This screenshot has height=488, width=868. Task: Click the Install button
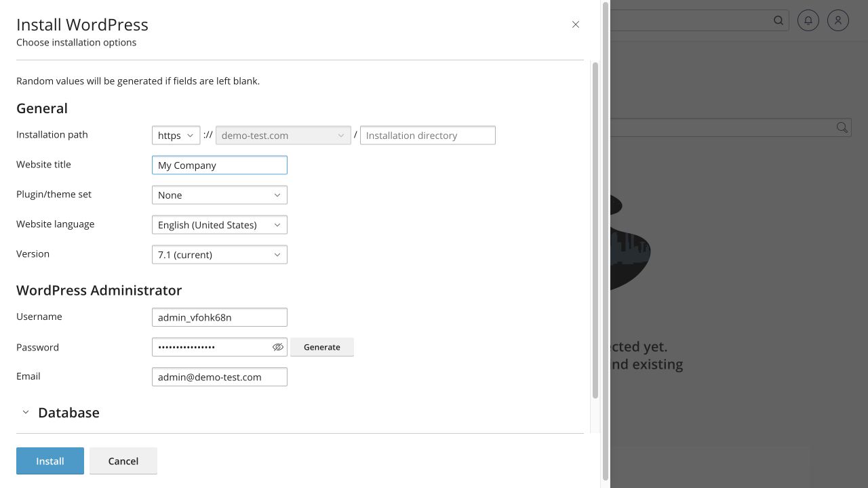50,461
